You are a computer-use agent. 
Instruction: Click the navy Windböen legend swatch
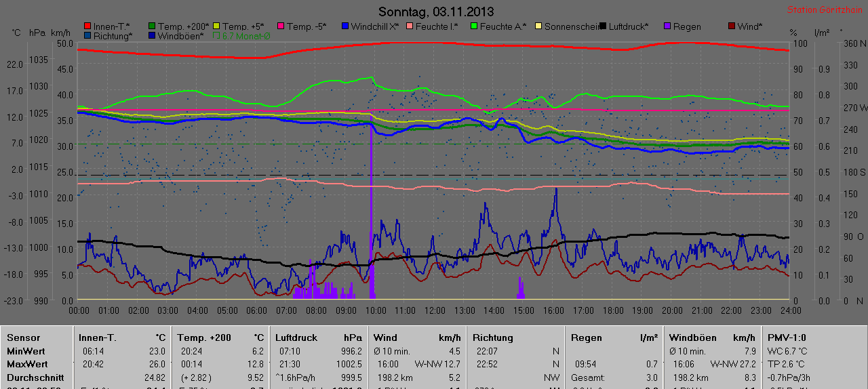click(x=153, y=35)
